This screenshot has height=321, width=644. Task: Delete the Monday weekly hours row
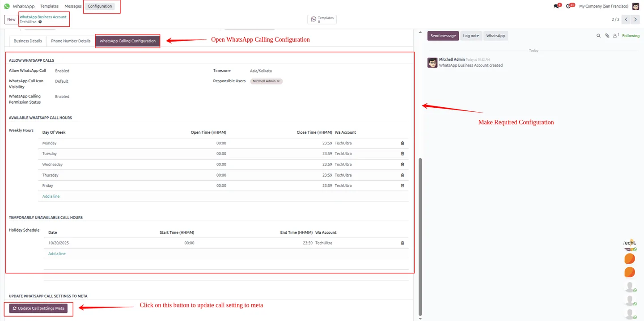(402, 143)
